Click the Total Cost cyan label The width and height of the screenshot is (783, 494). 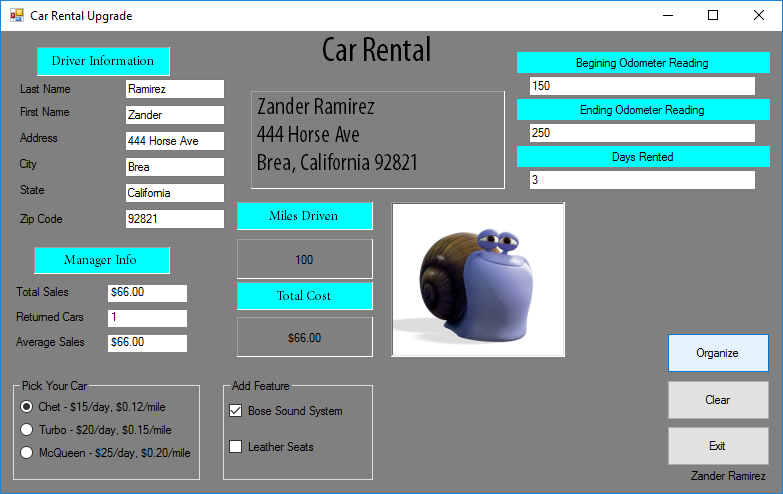[x=305, y=296]
